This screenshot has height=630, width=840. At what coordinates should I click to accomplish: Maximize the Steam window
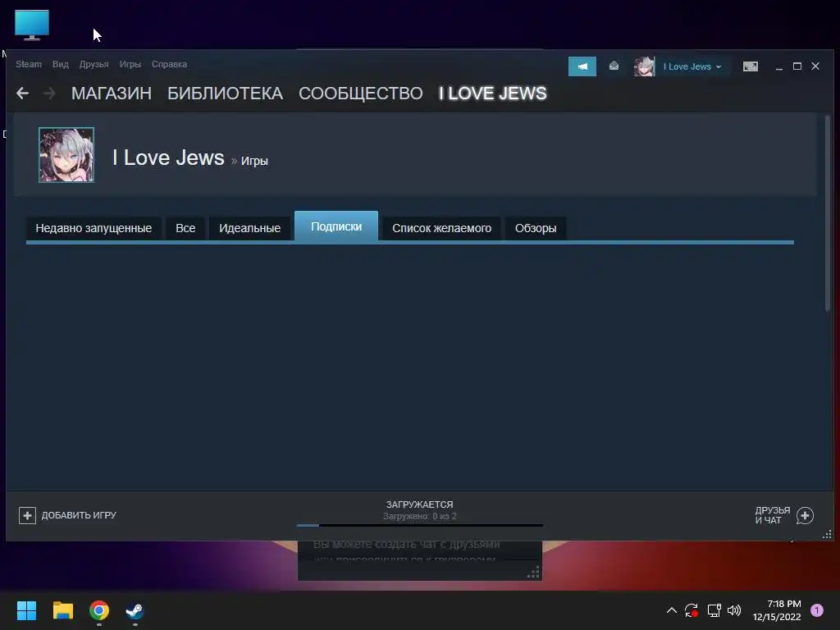797,66
